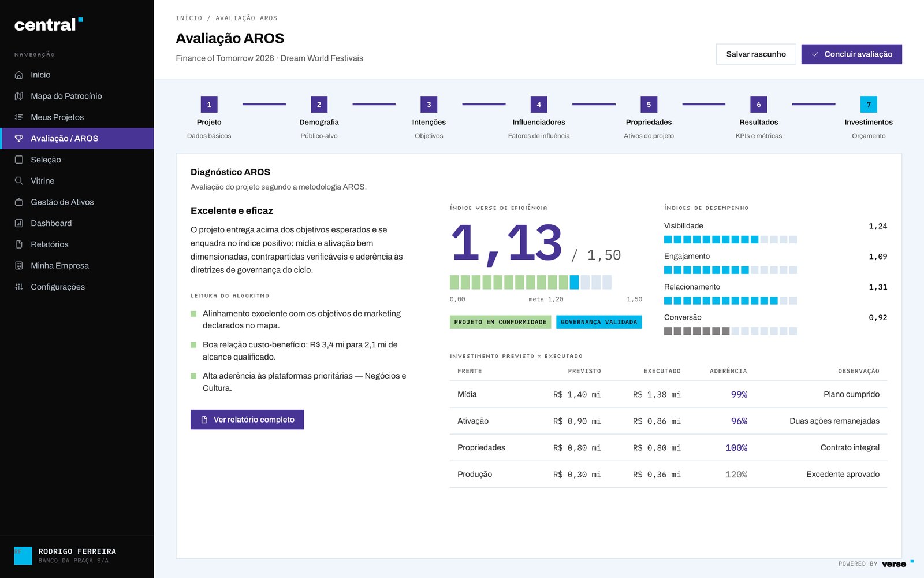The height and width of the screenshot is (578, 924).
Task: Open Configurações sliders icon
Action: 19,287
